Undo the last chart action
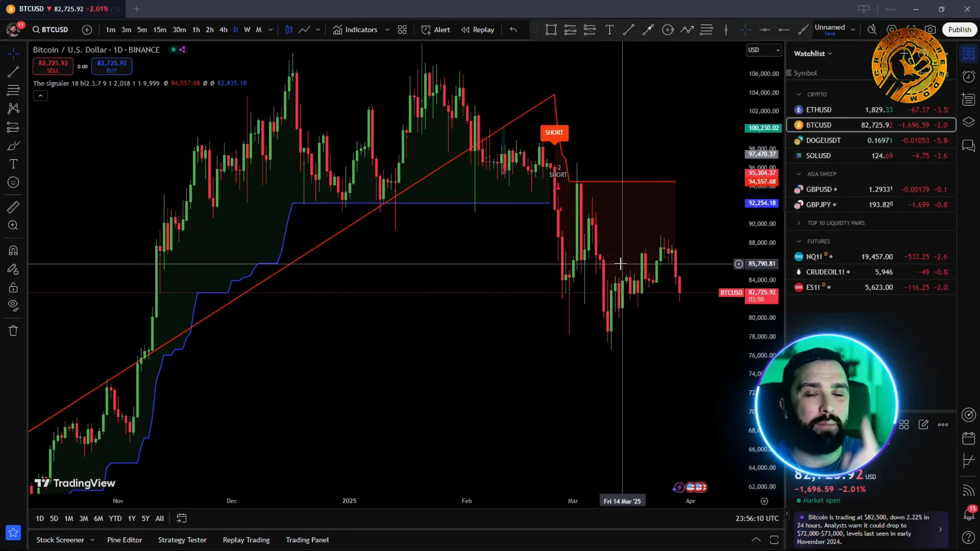This screenshot has height=551, width=980. click(513, 30)
